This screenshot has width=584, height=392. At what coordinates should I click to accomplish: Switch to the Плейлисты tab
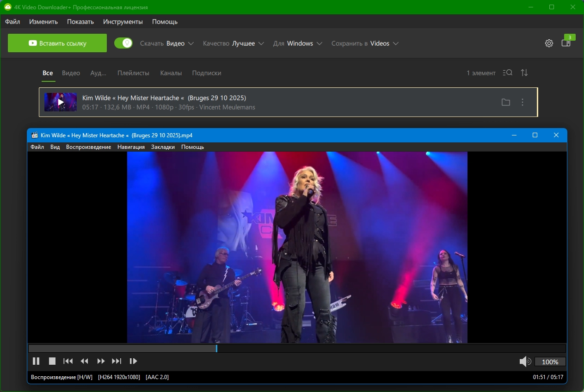[x=133, y=73]
